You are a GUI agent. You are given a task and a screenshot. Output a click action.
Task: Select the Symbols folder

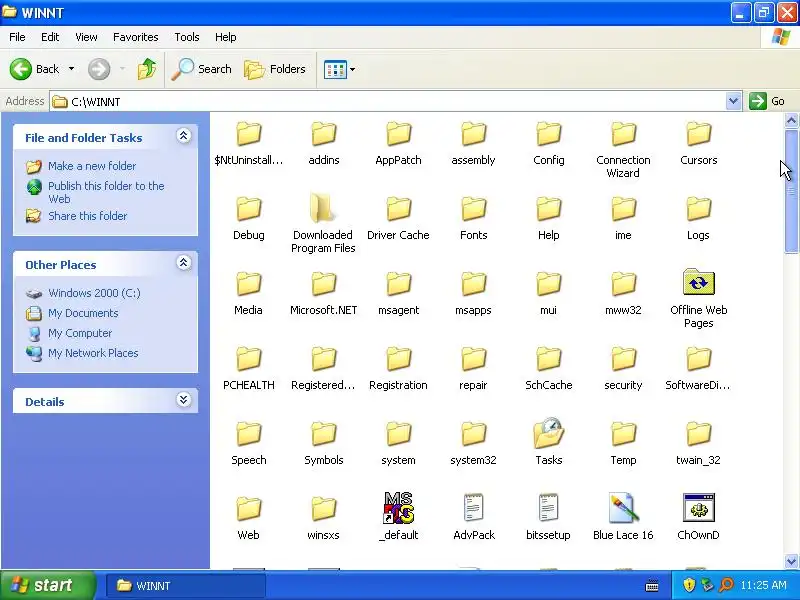(x=323, y=443)
